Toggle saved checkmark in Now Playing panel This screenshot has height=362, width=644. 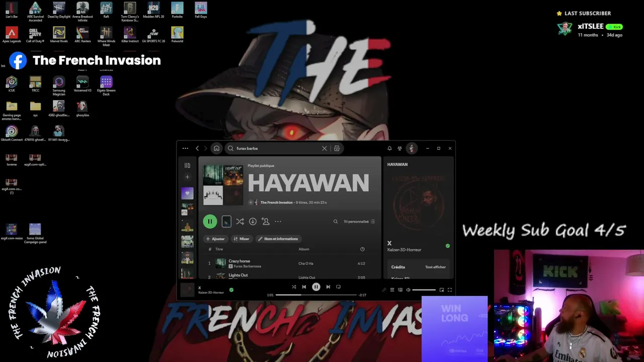click(x=448, y=246)
